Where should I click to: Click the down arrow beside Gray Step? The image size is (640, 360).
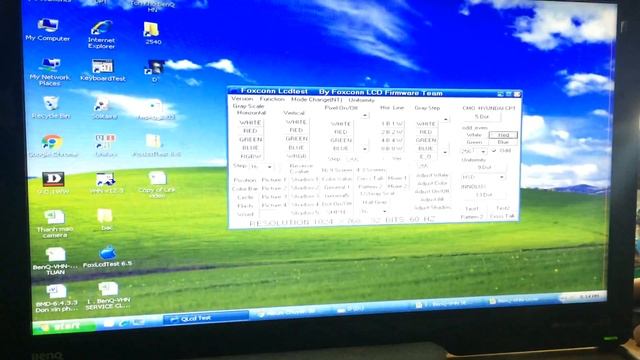445,152
